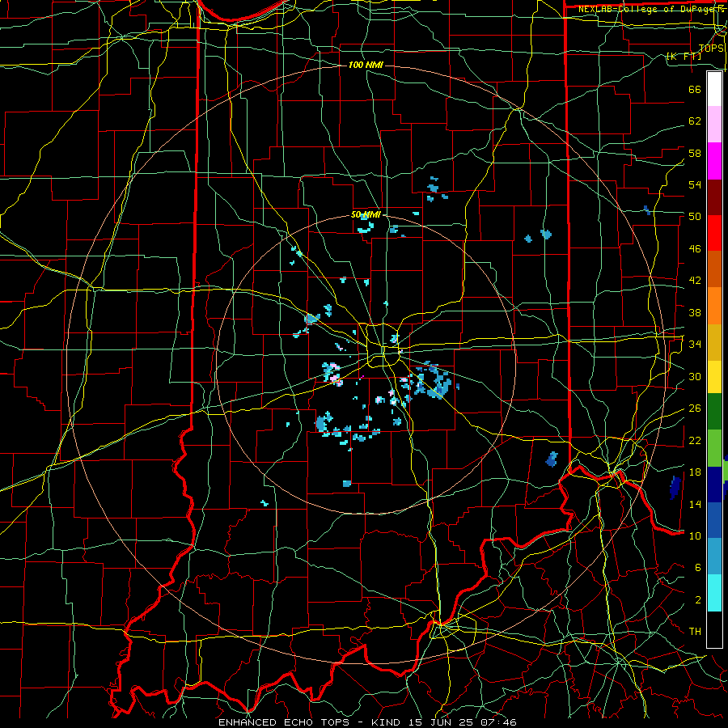The width and height of the screenshot is (728, 728).
Task: Click the 'TOPS' legend heading
Action: pos(711,48)
